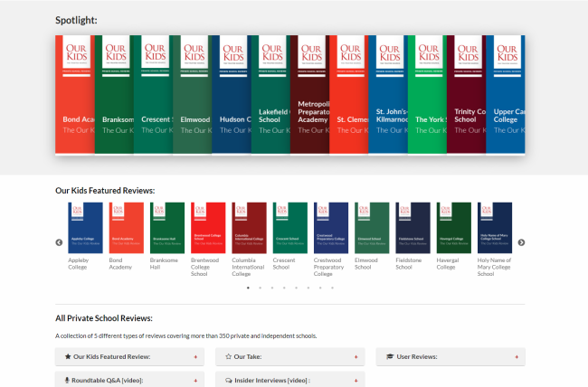This screenshot has width=588, height=387.
Task: Click the Fieldstone School text link
Action: 409,264
